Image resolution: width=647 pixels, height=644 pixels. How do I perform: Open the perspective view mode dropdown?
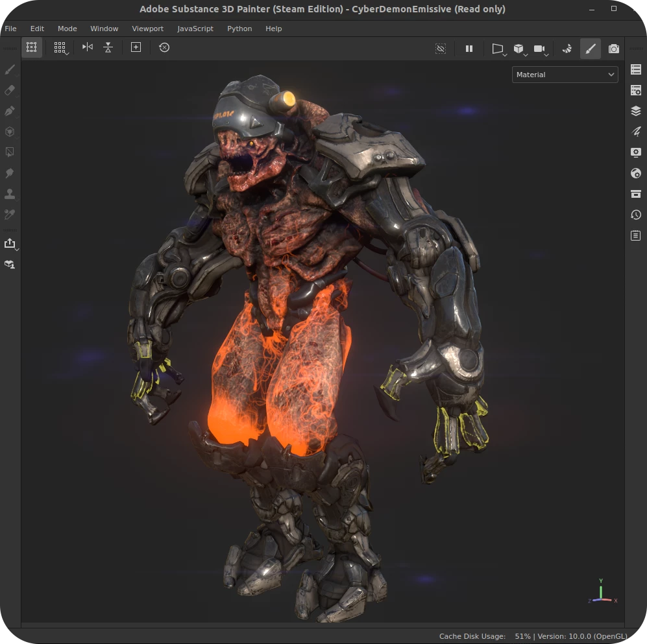click(x=499, y=49)
